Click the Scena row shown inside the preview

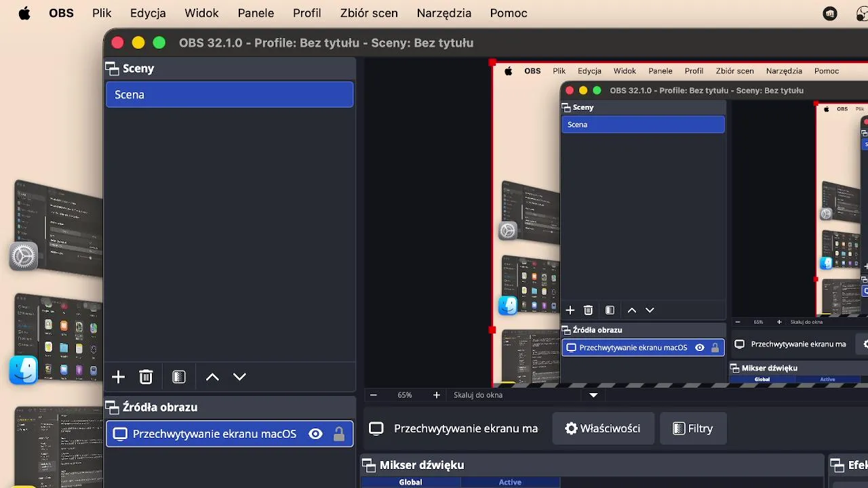(643, 125)
